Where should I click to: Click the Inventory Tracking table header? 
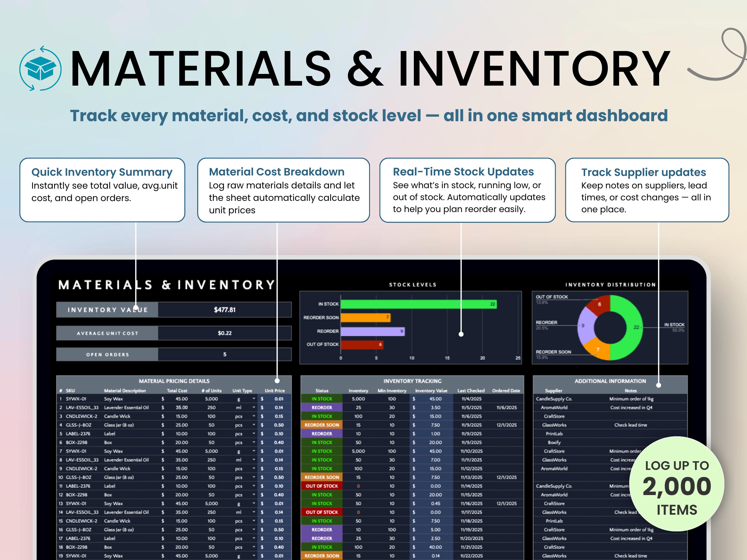click(x=412, y=381)
